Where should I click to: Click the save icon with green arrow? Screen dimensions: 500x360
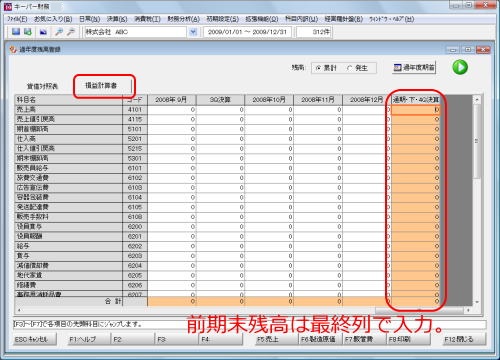coord(28,32)
